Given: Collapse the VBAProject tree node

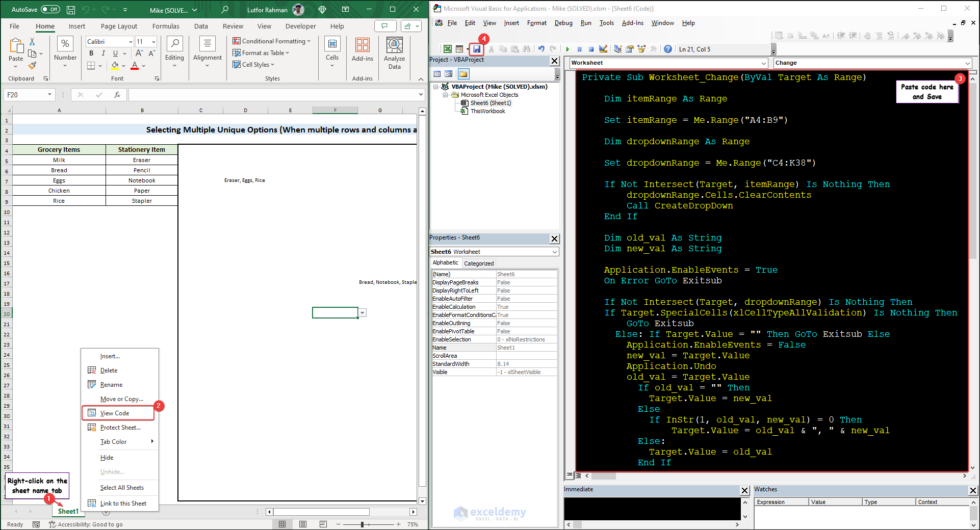Looking at the screenshot, I should pos(436,87).
